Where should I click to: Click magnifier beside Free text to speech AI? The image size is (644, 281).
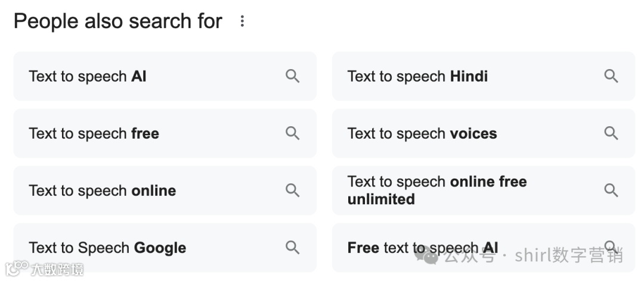tap(611, 246)
